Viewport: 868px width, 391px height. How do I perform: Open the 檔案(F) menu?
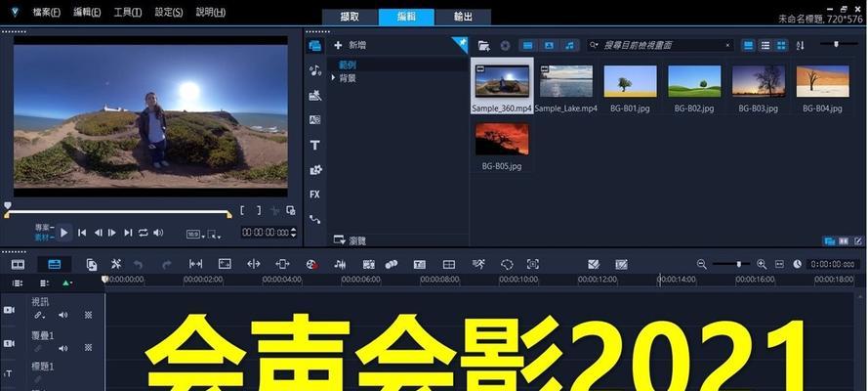46,12
